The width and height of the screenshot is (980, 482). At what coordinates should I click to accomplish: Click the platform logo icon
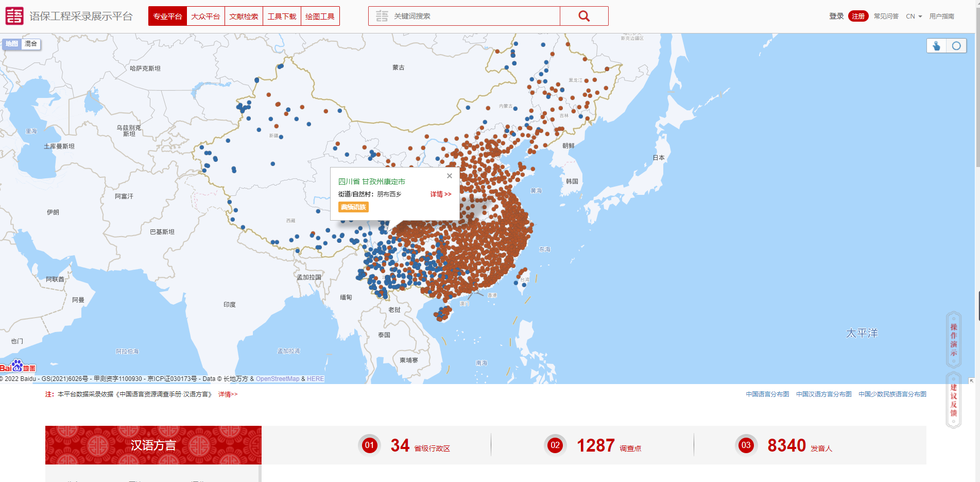point(14,16)
